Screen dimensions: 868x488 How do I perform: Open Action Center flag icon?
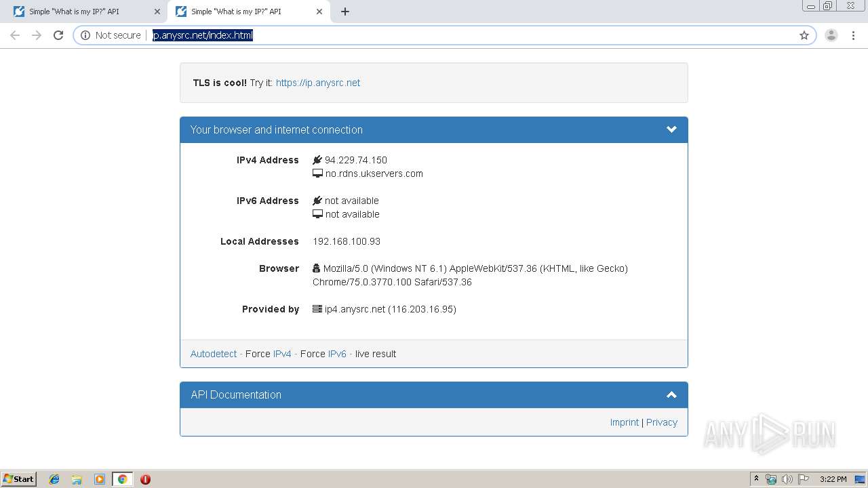pyautogui.click(x=804, y=479)
